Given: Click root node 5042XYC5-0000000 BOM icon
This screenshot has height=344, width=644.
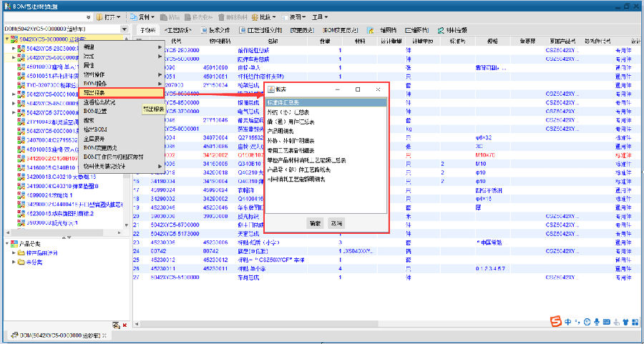Looking at the screenshot, I should [14, 39].
